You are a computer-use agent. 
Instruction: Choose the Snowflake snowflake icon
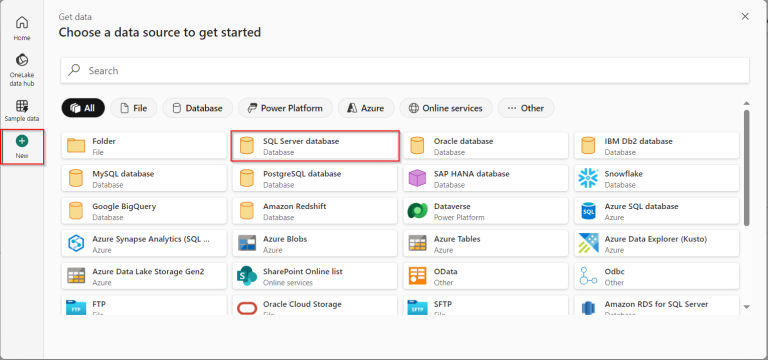tap(588, 178)
